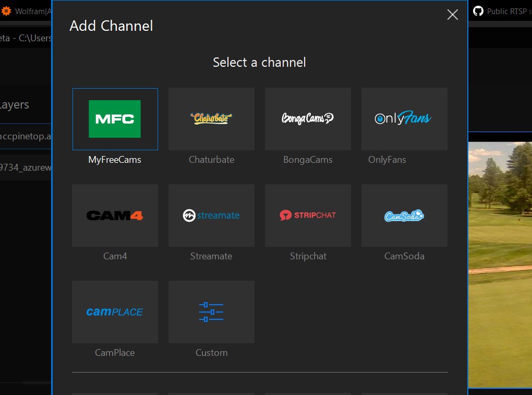Viewport: 532px width, 395px height.
Task: Click the OnlyFans label text
Action: (387, 160)
